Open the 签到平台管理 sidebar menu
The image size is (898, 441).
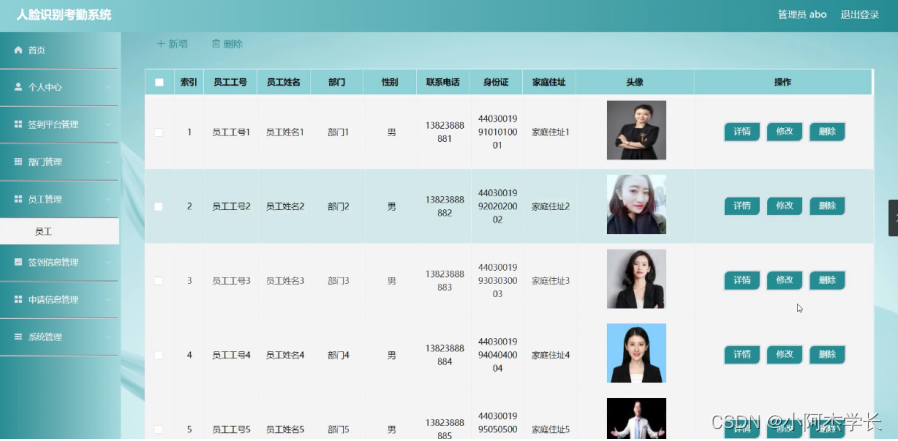[60, 125]
